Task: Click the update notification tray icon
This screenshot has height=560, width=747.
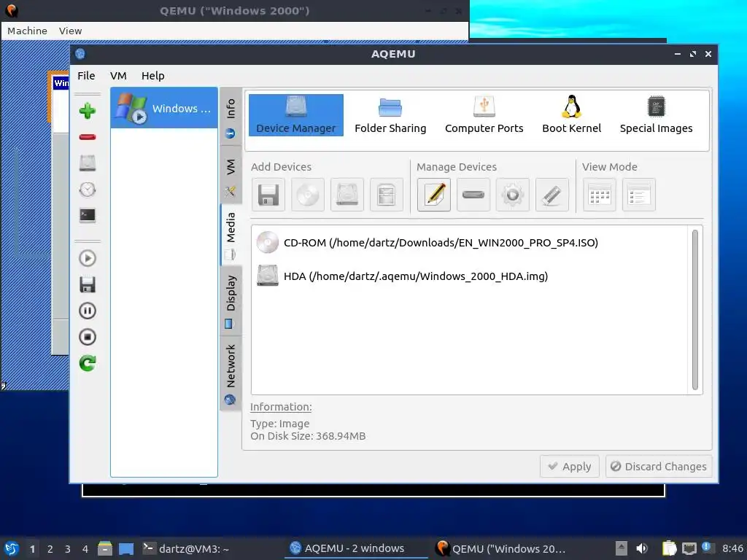Action: 707,548
